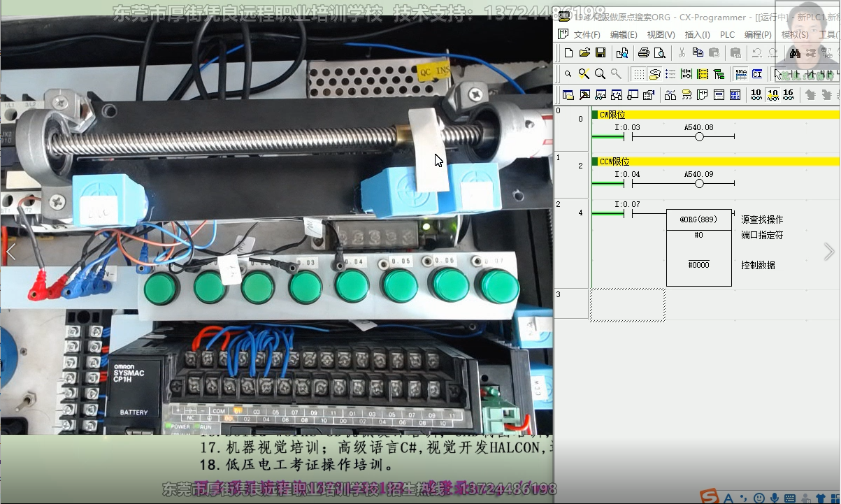Click the Print printer icon
Image resolution: width=841 pixels, height=504 pixels.
point(643,53)
